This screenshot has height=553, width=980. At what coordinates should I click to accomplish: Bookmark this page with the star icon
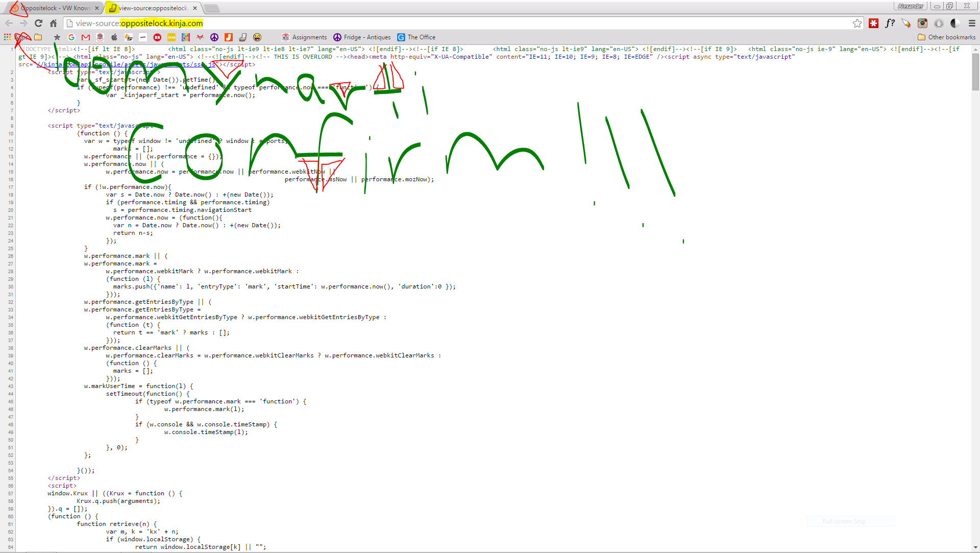857,23
